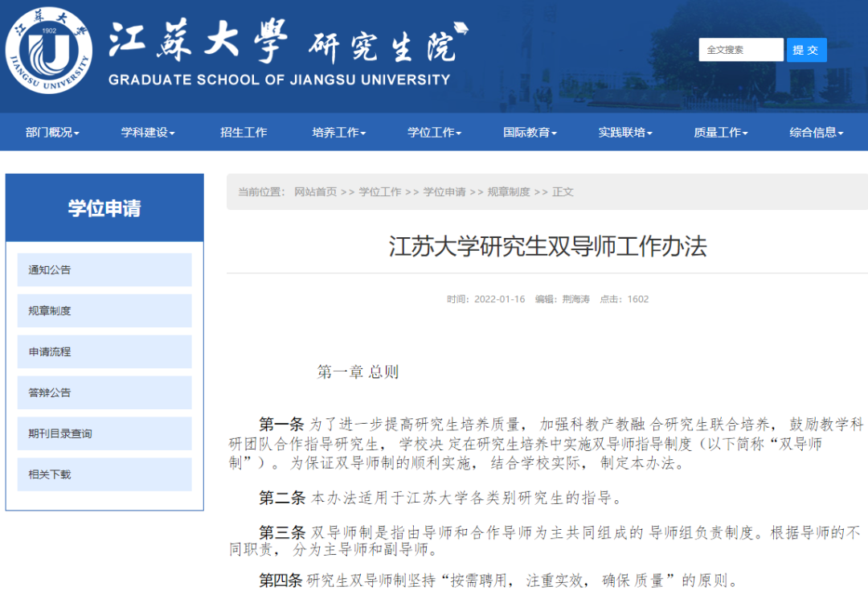868x595 pixels.
Task: Expand the 综合信息 dropdown
Action: [814, 132]
